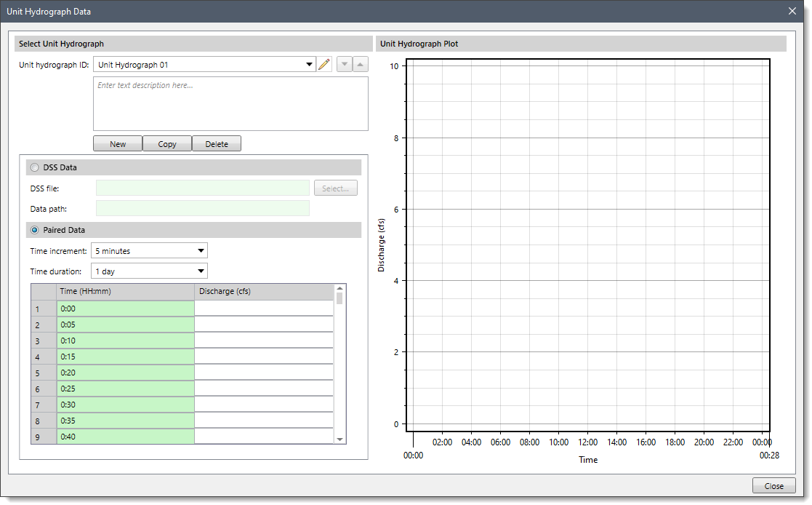This screenshot has height=505, width=812.
Task: Click the time cell 0:15
Action: 125,357
